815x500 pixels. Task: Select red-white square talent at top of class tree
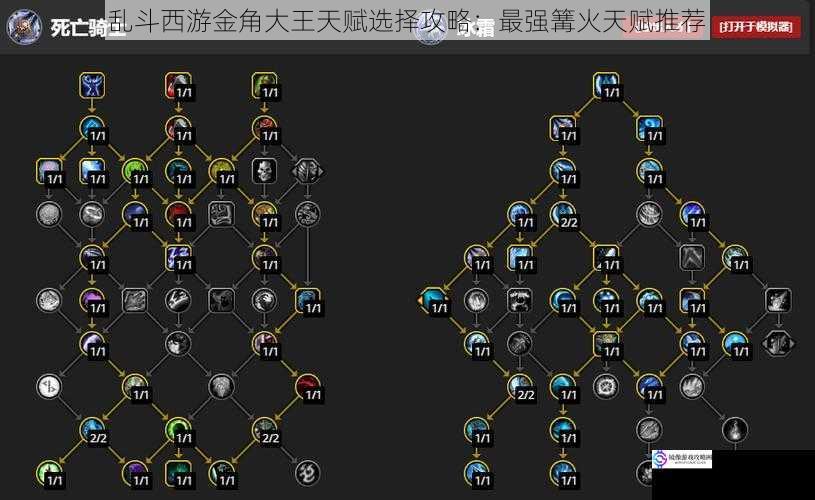pos(178,85)
